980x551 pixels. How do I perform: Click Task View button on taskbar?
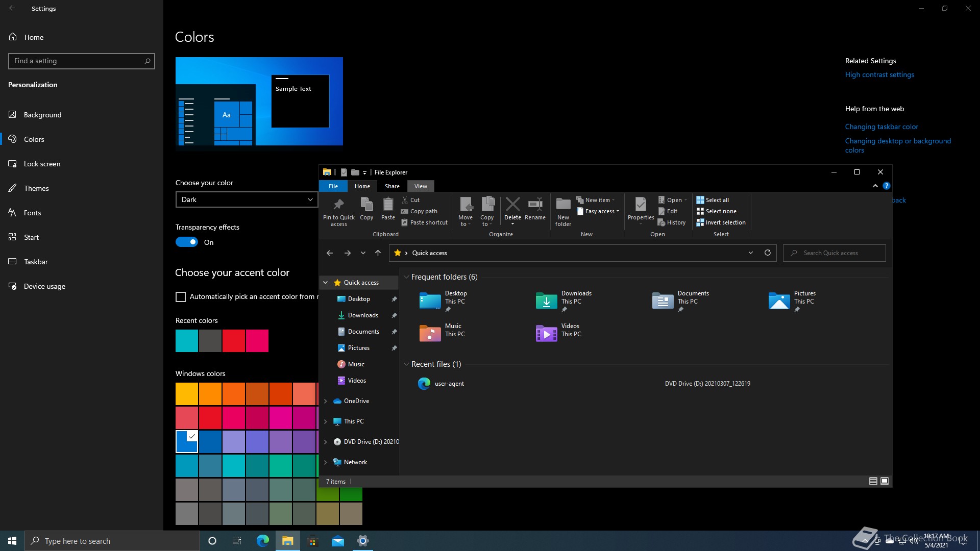(x=237, y=541)
